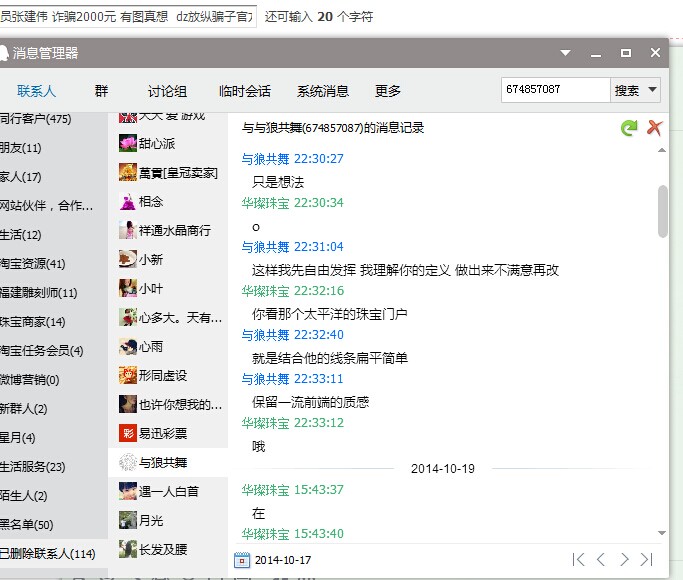Click the message scrollbar up arrow
This screenshot has width=683, height=580.
662,150
